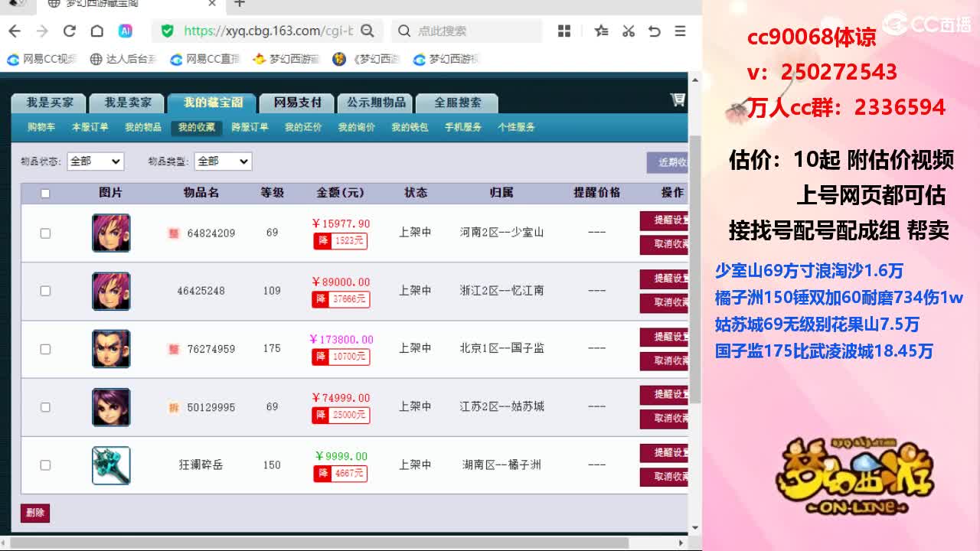This screenshot has height=551, width=980.
Task: Click the 近期收藏 button
Action: click(668, 162)
